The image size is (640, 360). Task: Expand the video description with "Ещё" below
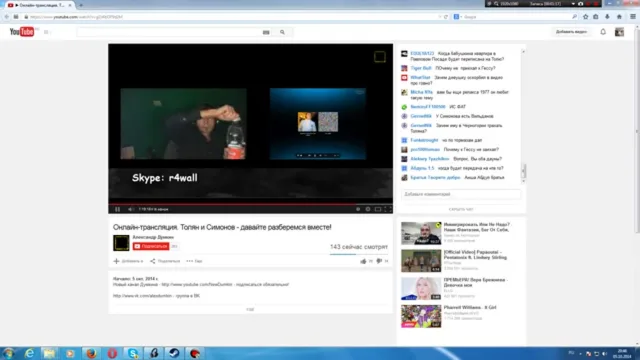250,309
